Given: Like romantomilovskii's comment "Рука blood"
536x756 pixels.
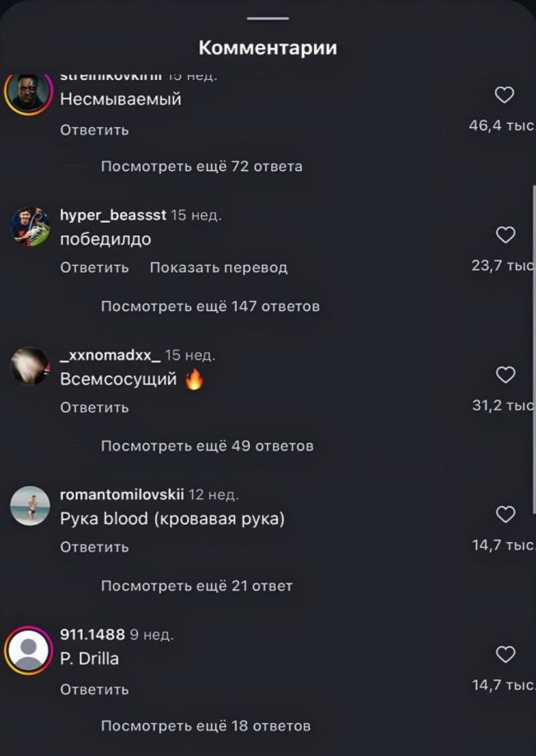Looking at the screenshot, I should tap(505, 514).
